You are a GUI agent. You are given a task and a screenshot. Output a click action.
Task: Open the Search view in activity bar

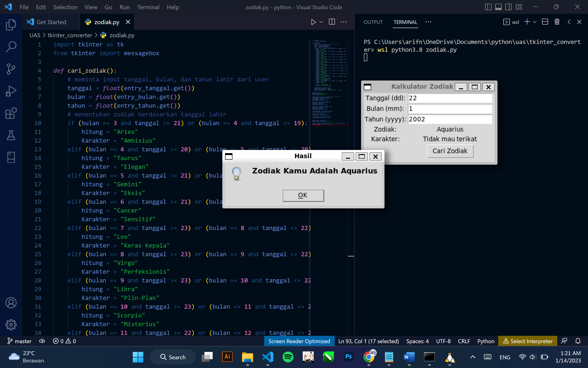[11, 47]
